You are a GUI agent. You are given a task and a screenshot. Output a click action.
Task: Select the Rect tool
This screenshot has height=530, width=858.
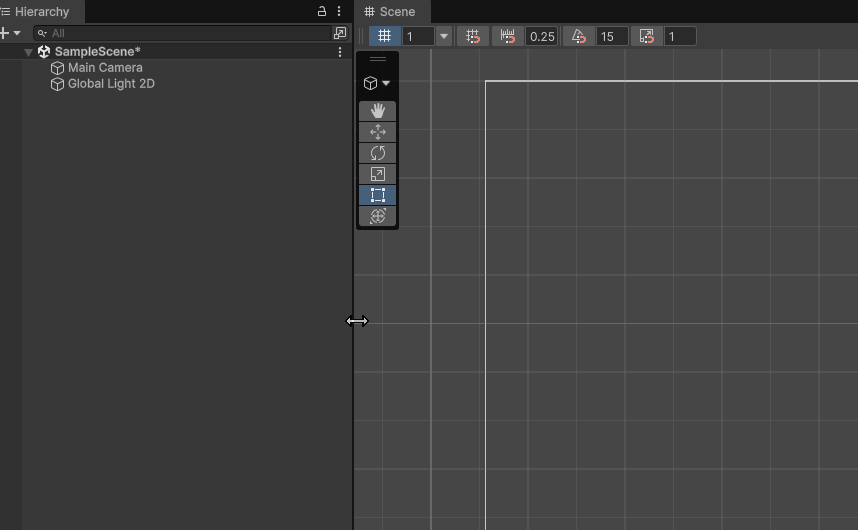[x=378, y=195]
